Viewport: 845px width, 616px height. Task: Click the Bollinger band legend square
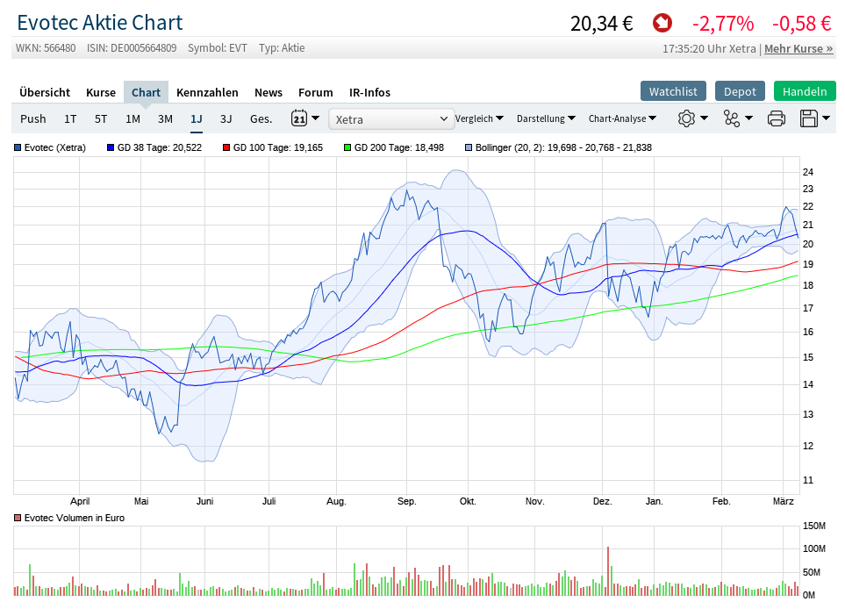click(469, 148)
